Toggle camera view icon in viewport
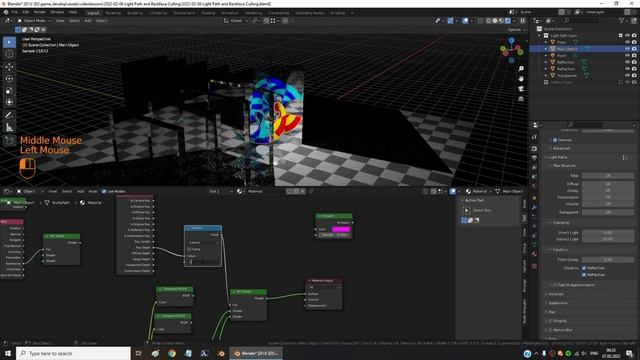This screenshot has width=640, height=360. tap(521, 89)
